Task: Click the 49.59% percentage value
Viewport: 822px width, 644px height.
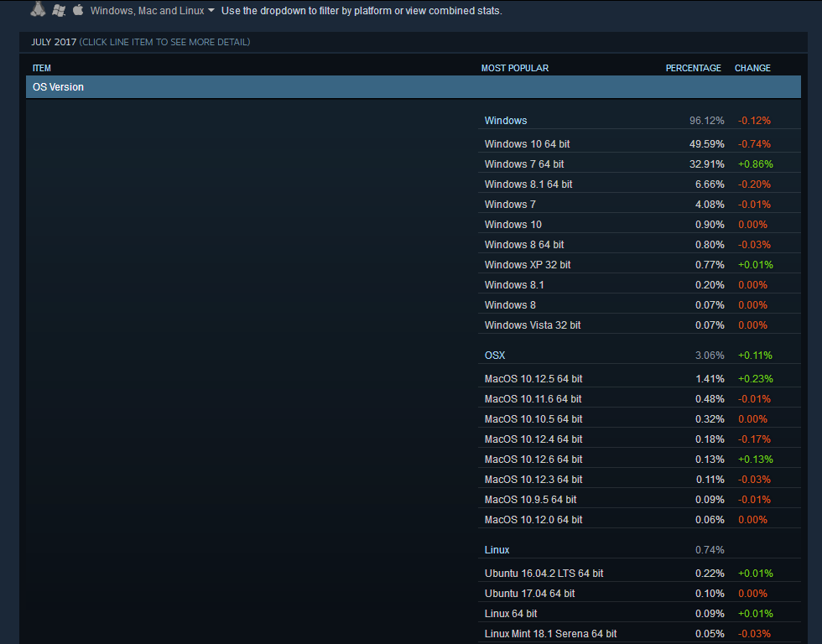Action: (706, 143)
